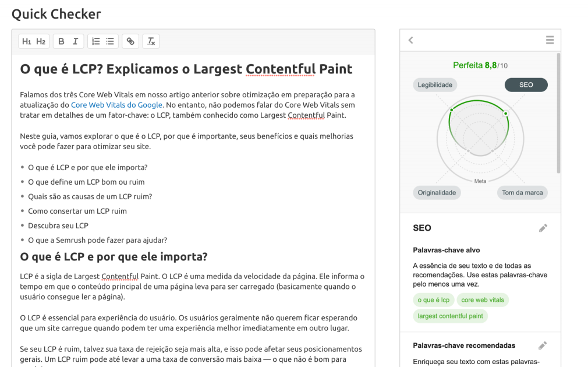
Task: Click the side panel vertical scrollbar
Action: pos(558,112)
